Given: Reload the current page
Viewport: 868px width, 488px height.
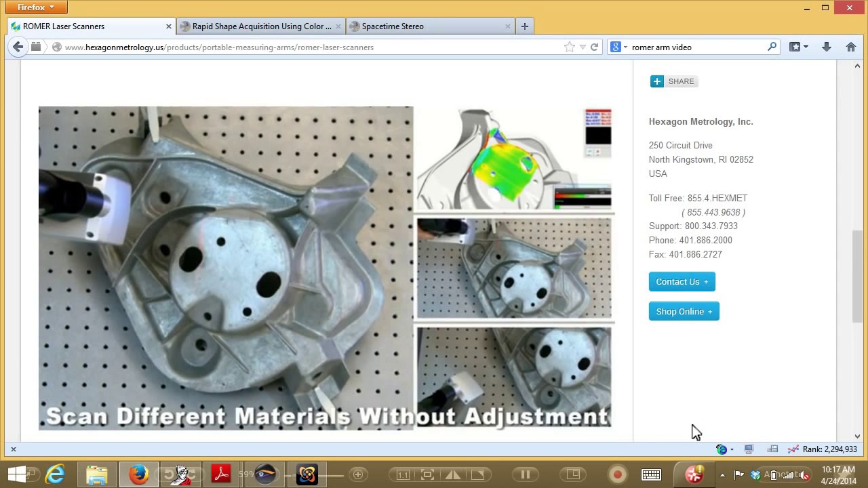Looking at the screenshot, I should [x=594, y=47].
